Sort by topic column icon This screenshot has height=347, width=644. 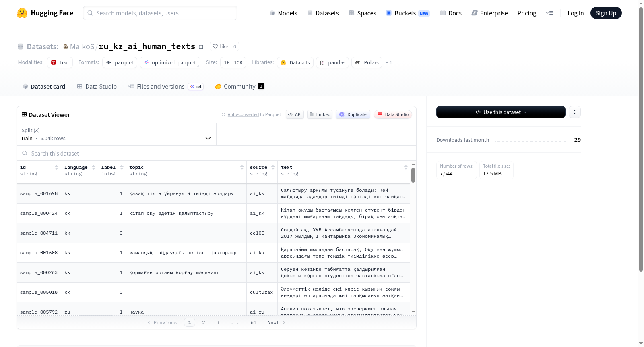pos(242,167)
